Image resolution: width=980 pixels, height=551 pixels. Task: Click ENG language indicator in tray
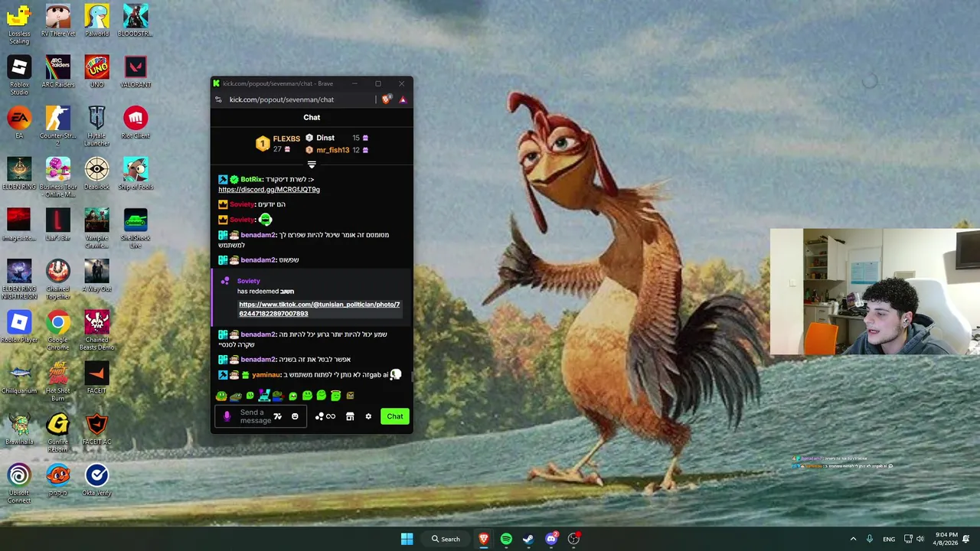(889, 539)
